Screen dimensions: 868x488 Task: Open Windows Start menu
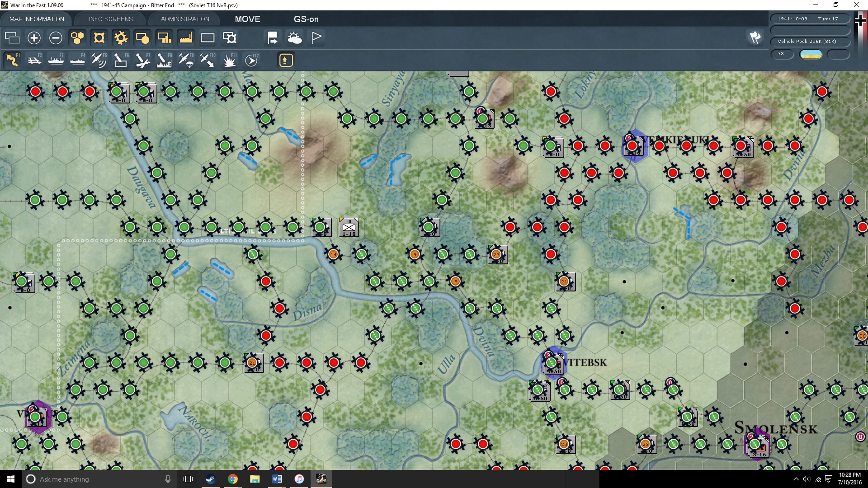click(11, 479)
